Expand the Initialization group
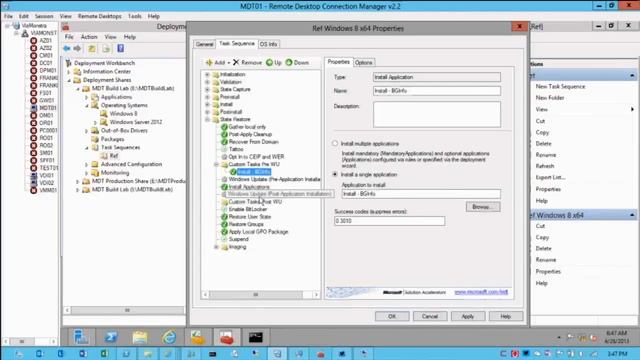Image resolution: width=640 pixels, height=360 pixels. click(x=207, y=75)
